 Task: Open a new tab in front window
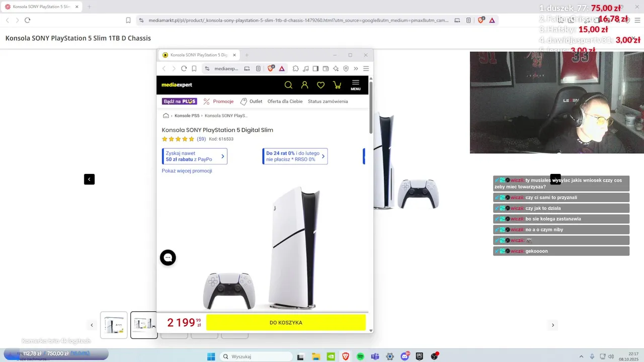[247, 55]
